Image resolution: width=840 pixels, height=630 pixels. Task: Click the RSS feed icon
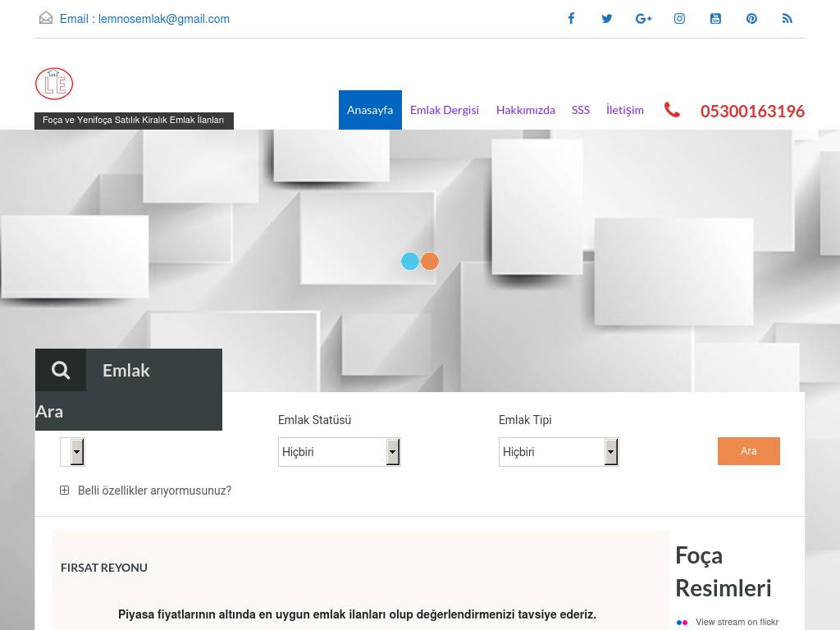click(x=787, y=18)
